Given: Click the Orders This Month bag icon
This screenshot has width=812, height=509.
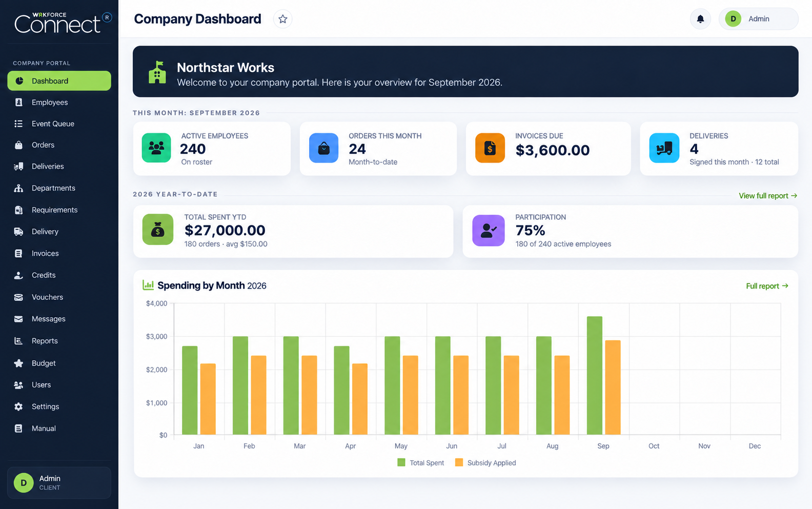Looking at the screenshot, I should (324, 148).
